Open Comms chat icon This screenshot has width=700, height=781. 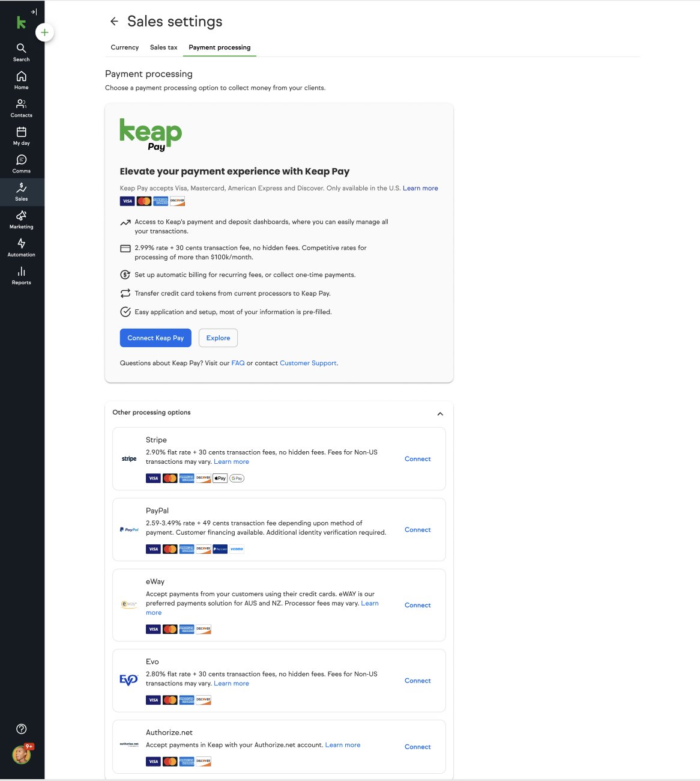[x=22, y=160]
